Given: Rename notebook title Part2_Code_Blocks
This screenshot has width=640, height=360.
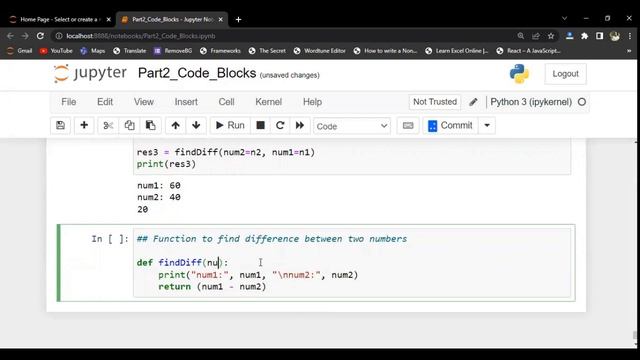Looking at the screenshot, I should [197, 73].
